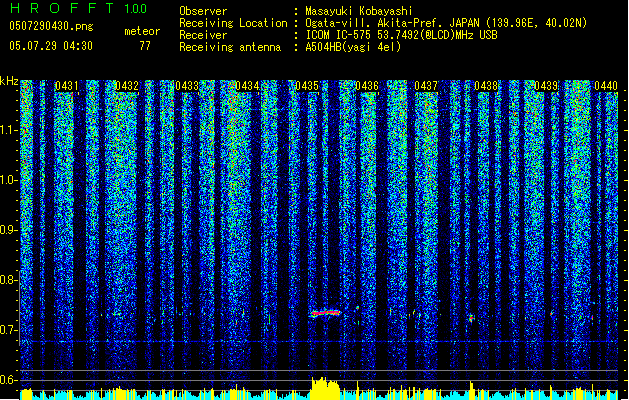This screenshot has width=629, height=400.
Task: Click the small echo spot near 0438
Action: pyautogui.click(x=471, y=318)
